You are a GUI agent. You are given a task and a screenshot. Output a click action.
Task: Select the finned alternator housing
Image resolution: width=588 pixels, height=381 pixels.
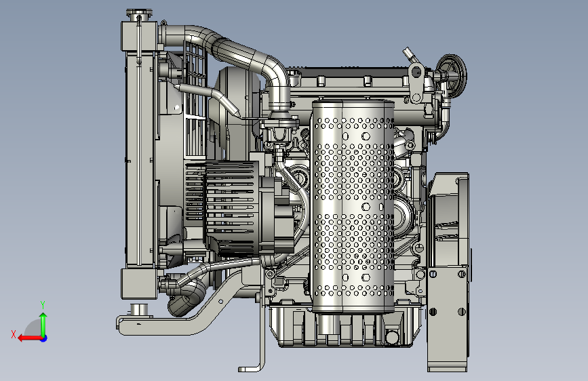[233, 209]
